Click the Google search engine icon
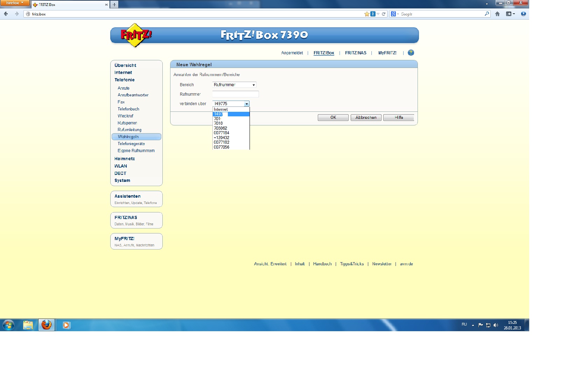 click(393, 14)
